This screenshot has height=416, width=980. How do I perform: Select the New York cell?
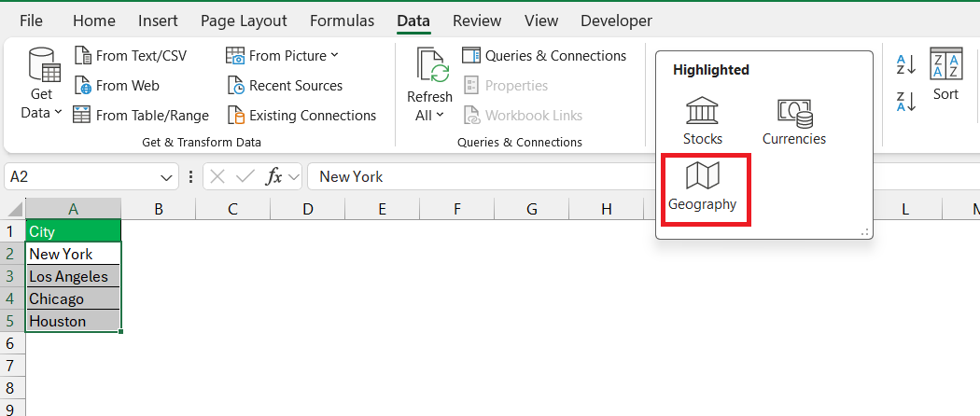click(73, 254)
